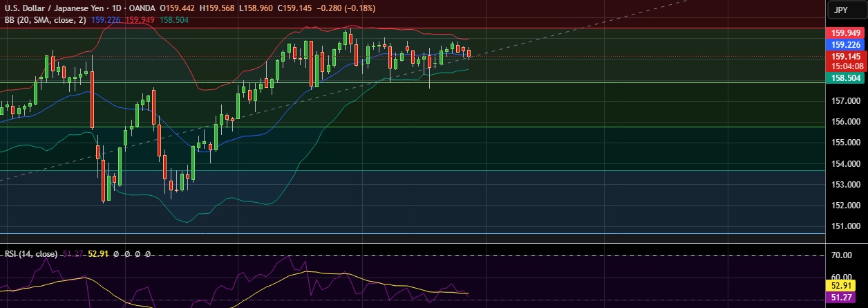Image resolution: width=868 pixels, height=308 pixels.
Task: Click the 153.000 price axis tick
Action: click(x=846, y=185)
